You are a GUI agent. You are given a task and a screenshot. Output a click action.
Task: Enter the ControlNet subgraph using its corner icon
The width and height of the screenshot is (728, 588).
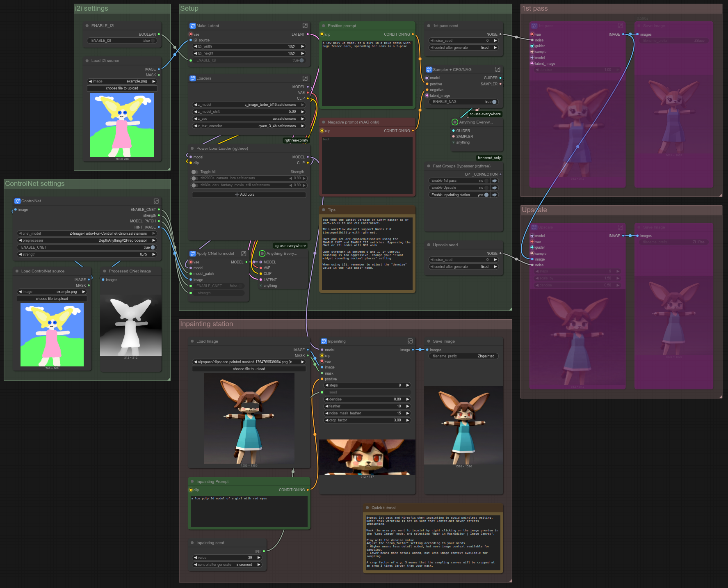tap(156, 201)
